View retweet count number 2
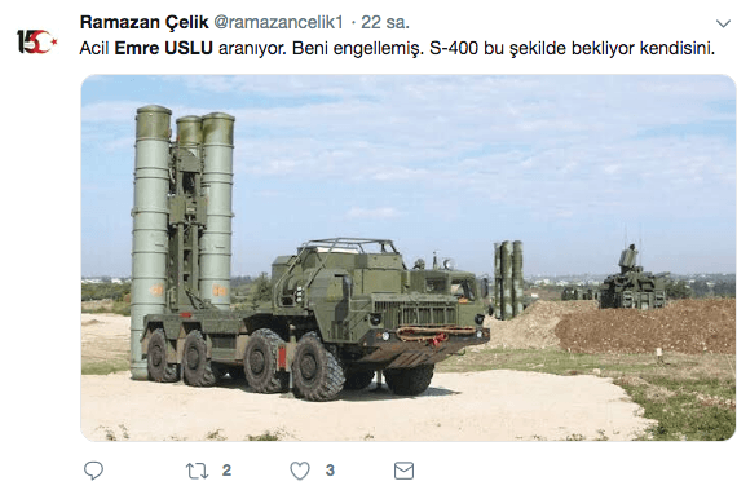The width and height of the screenshot is (750, 490). tap(226, 471)
